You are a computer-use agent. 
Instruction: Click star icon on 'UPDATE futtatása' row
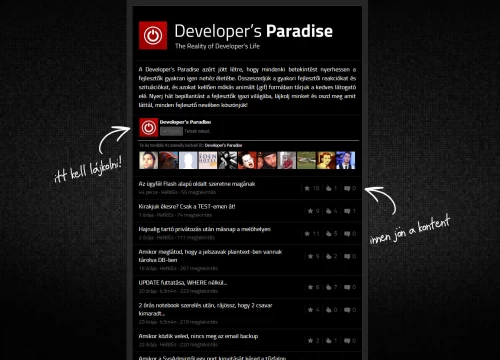(x=310, y=287)
